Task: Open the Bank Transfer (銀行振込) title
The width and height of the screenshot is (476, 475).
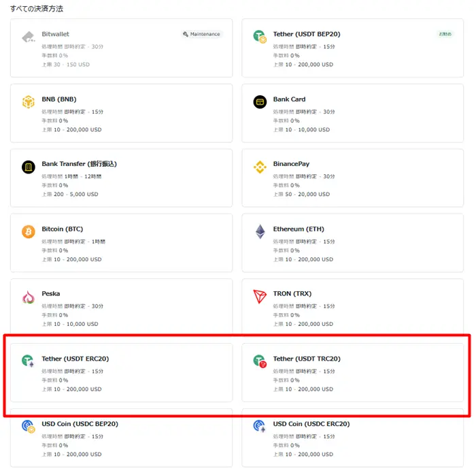Action: [x=80, y=164]
